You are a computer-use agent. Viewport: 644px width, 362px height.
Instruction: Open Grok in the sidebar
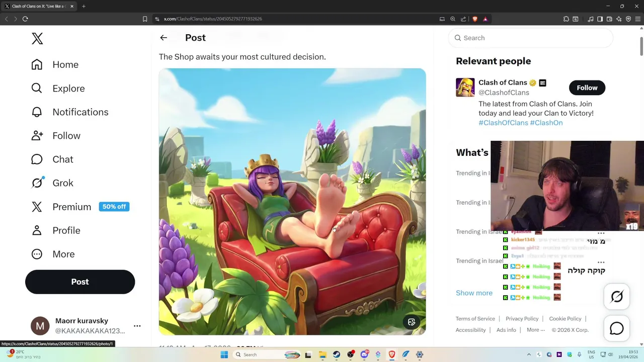pos(52,183)
